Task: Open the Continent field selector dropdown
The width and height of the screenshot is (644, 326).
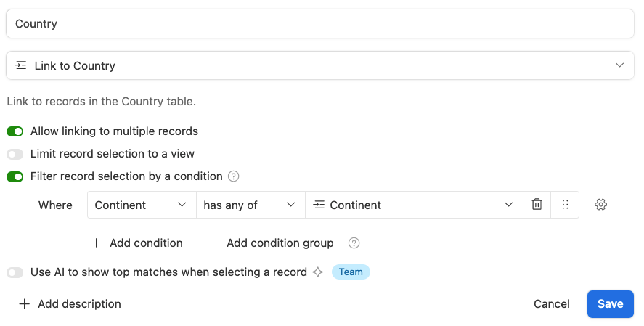Action: 142,205
